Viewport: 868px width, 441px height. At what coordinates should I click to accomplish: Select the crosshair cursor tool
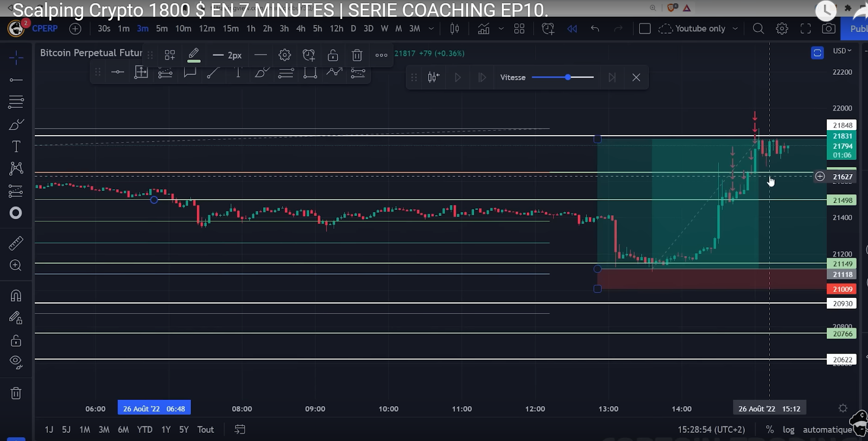coord(16,57)
